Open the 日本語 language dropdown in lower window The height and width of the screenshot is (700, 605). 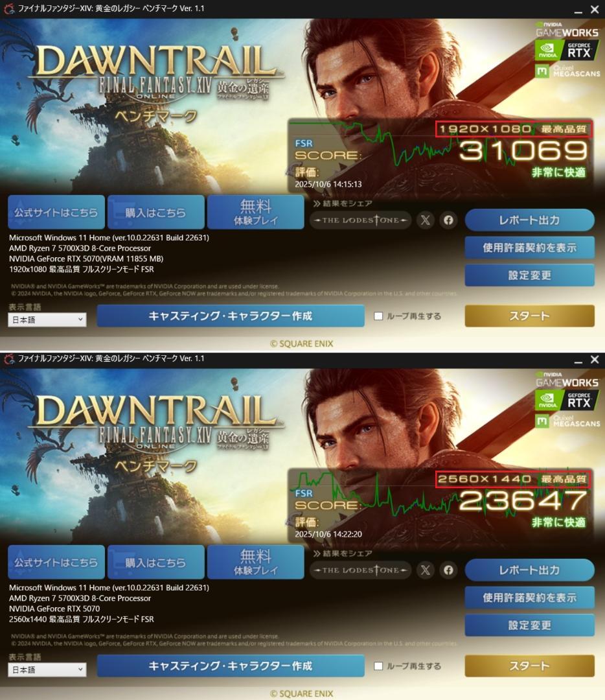[x=47, y=670]
